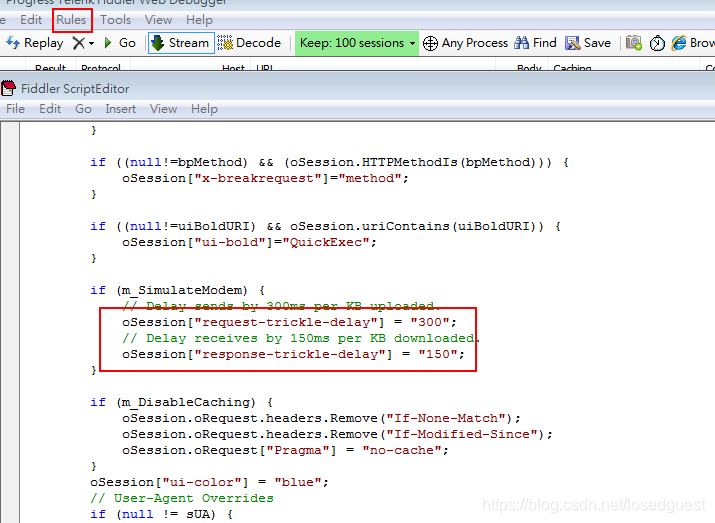This screenshot has height=523, width=715.
Task: Click the value "method" in code
Action: click(x=370, y=178)
